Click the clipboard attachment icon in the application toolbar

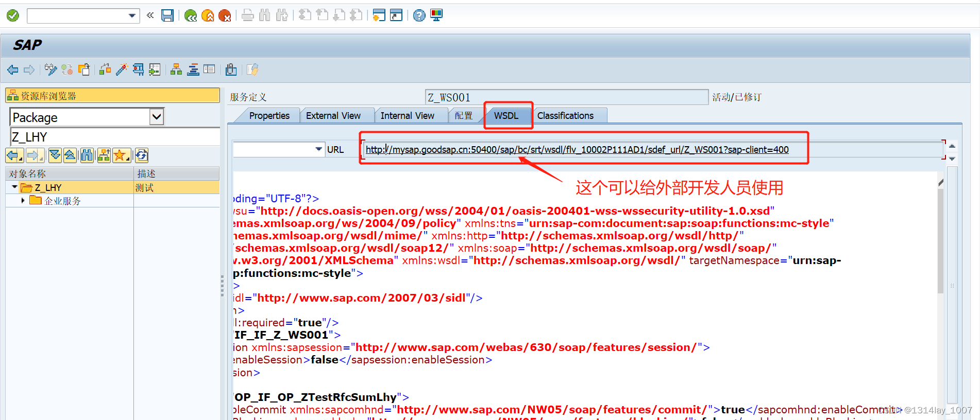click(231, 69)
